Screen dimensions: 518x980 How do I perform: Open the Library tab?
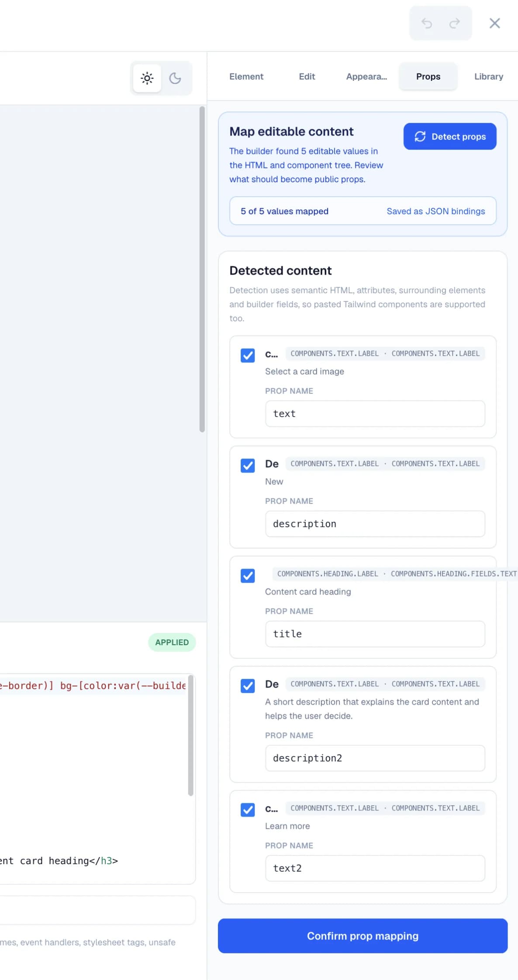tap(488, 76)
